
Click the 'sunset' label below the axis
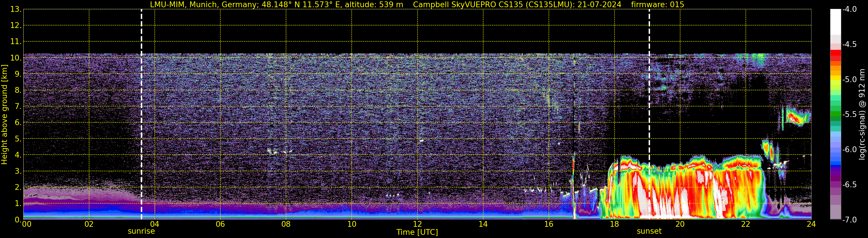point(649,231)
